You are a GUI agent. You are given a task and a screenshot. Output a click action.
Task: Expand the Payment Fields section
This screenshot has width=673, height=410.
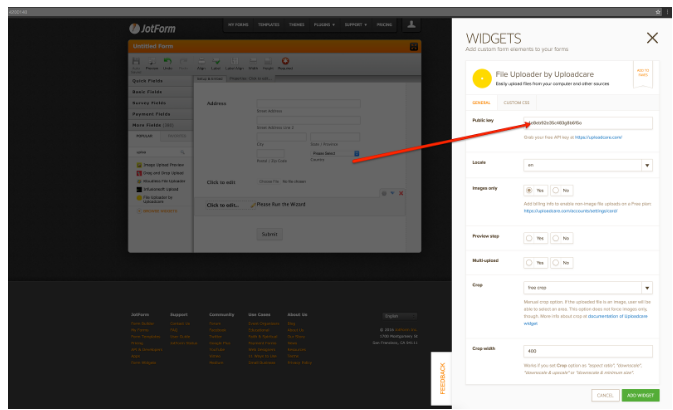pos(161,114)
